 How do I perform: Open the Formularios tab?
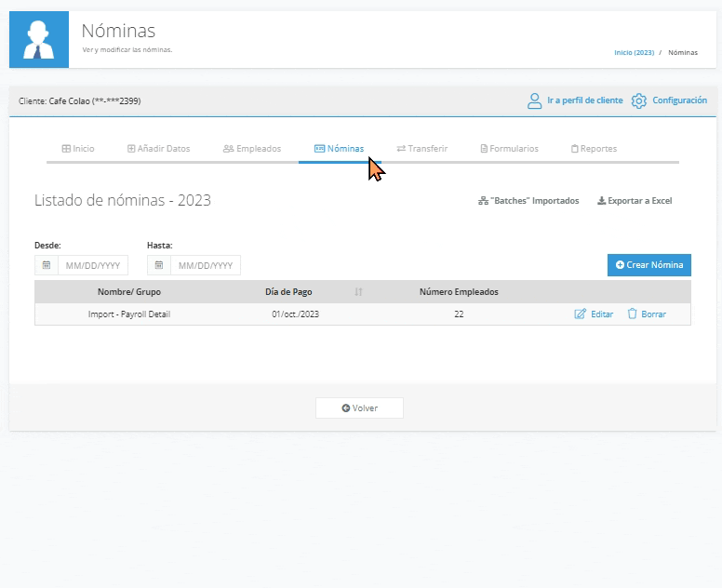pyautogui.click(x=509, y=149)
